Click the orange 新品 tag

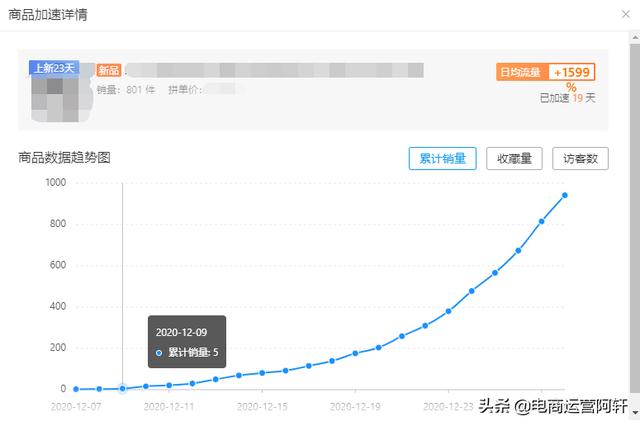point(109,71)
